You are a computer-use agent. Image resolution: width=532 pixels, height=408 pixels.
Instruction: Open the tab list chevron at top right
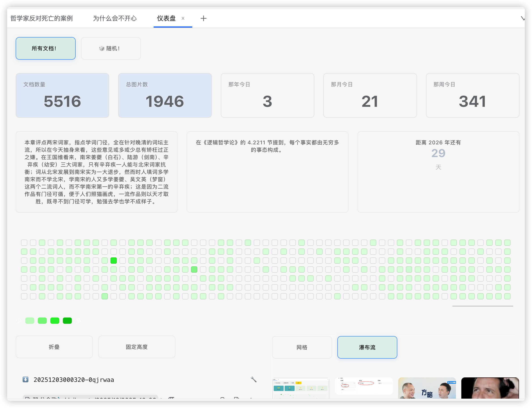522,19
